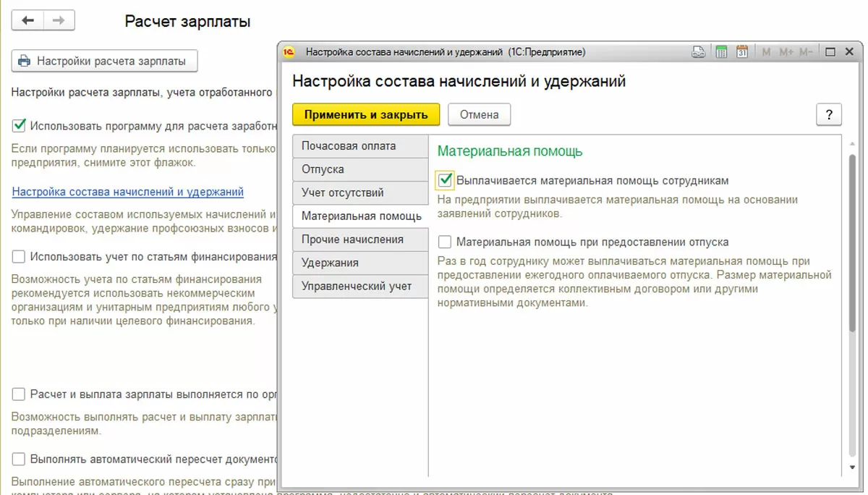868x495 pixels.
Task: Open the calendar icon in title bar
Action: [742, 51]
